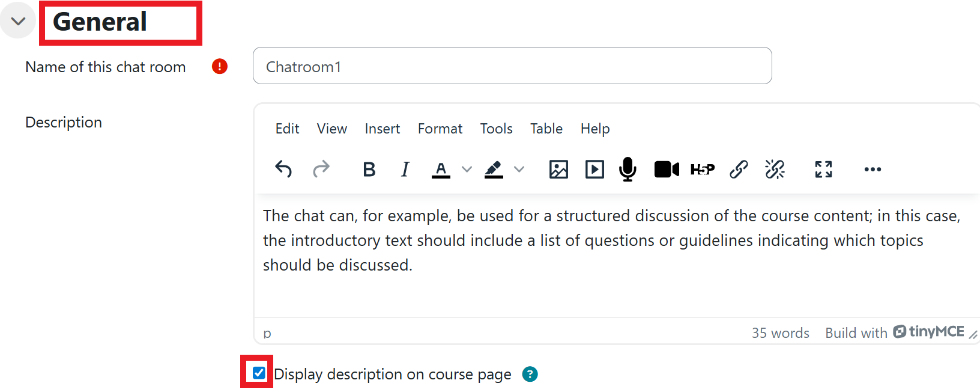This screenshot has width=980, height=389.
Task: Click the Redo arrow icon
Action: tap(321, 170)
